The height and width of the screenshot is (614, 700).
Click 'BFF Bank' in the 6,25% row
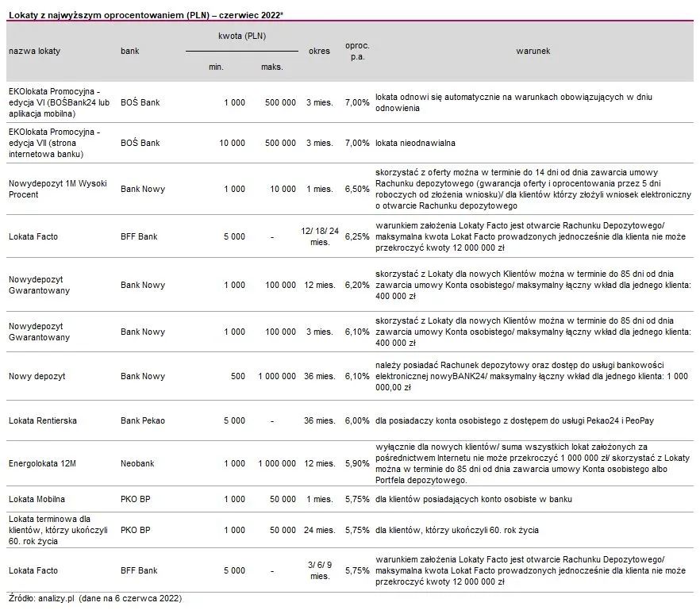click(139, 236)
